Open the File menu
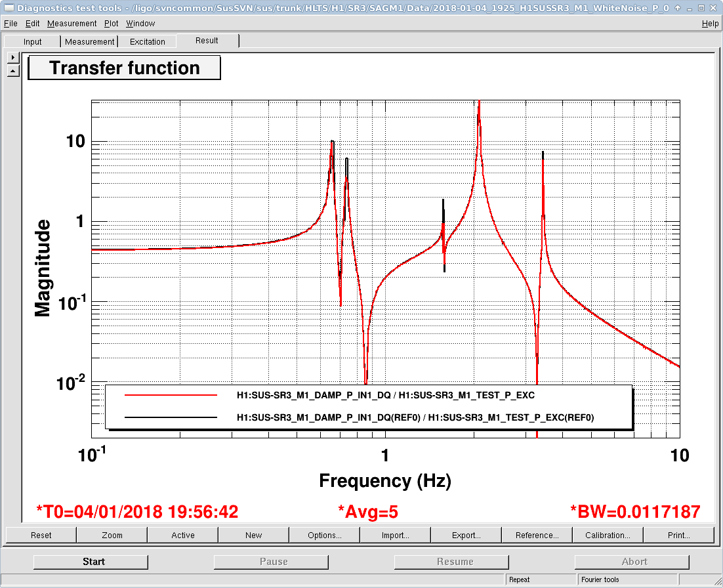The height and width of the screenshot is (588, 723). (10, 24)
